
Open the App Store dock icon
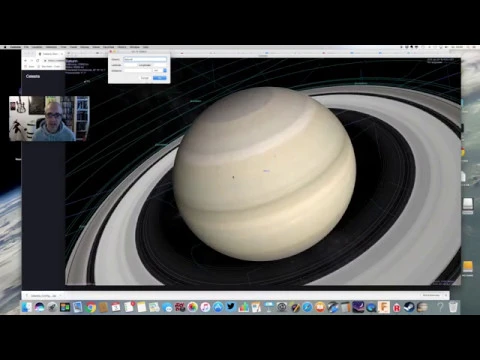(218, 307)
